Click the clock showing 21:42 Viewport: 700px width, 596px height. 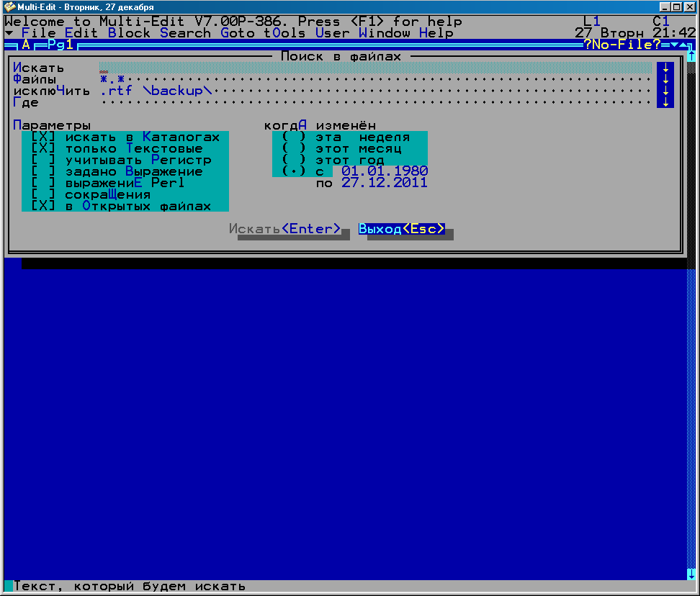(673, 33)
